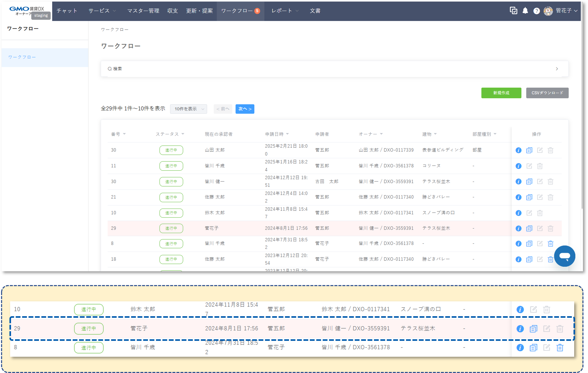Viewport: 588px width, 373px height.
Task: Click copy icon for 勝どきバレー 21 row
Action: pyautogui.click(x=529, y=197)
